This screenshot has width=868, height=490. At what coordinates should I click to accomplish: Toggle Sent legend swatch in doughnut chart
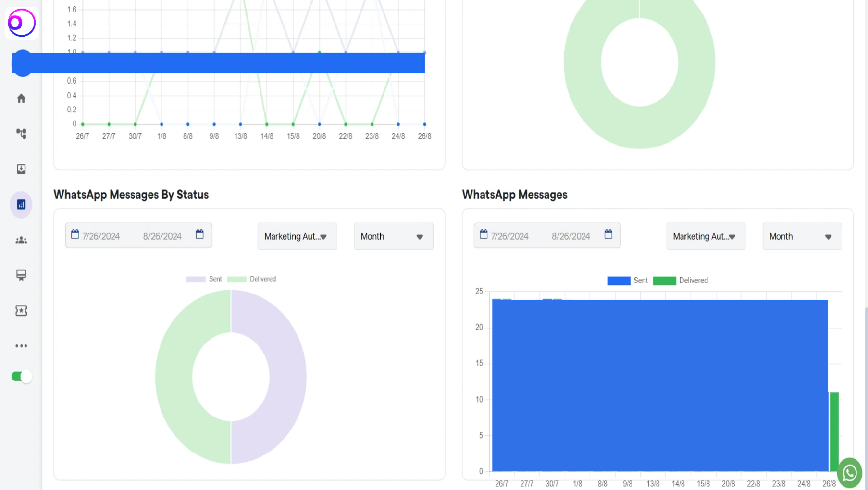(196, 279)
